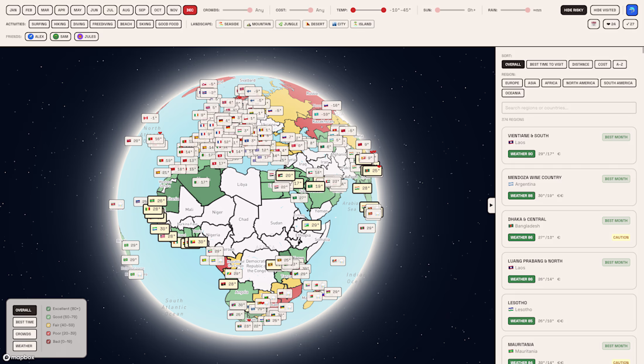
Task: Select the Libya country on the globe
Action: click(x=242, y=184)
